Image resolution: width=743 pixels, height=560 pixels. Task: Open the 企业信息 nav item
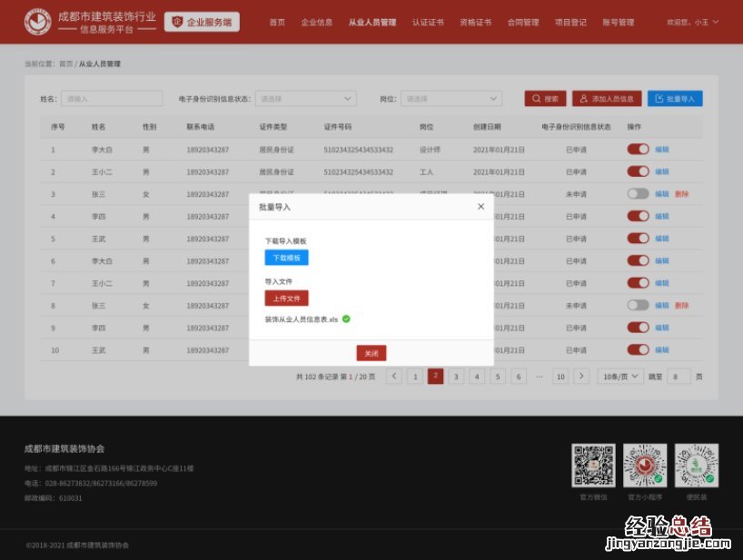click(x=316, y=23)
